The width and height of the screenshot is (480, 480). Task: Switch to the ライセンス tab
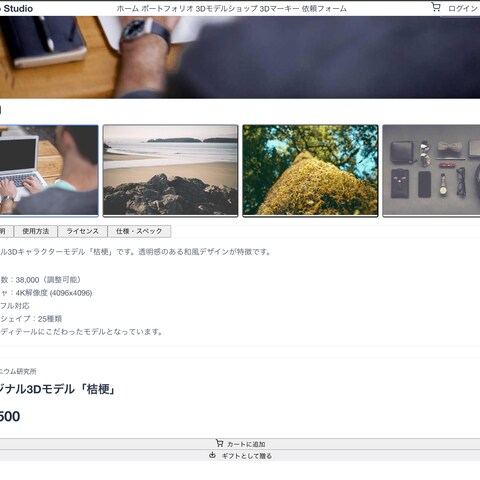tap(82, 231)
